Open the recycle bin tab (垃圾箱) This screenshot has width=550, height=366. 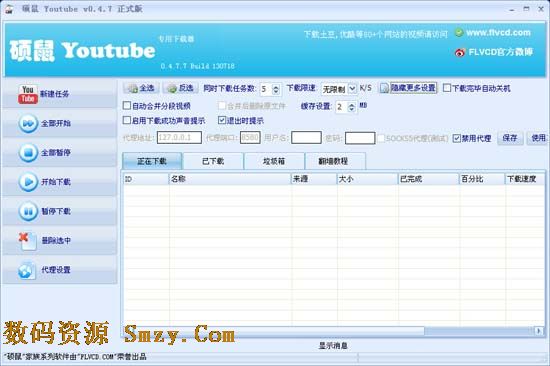pos(274,161)
